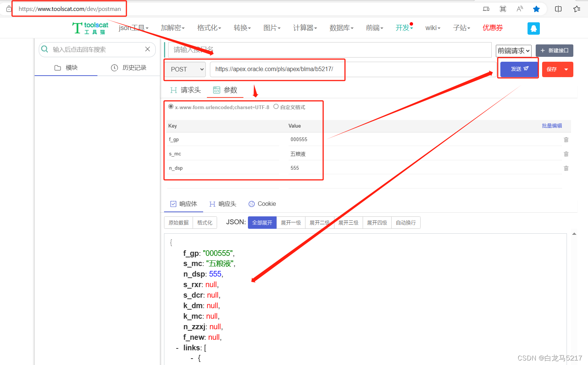This screenshot has width=588, height=365.
Task: Click the browser read aloud icon
Action: (520, 9)
